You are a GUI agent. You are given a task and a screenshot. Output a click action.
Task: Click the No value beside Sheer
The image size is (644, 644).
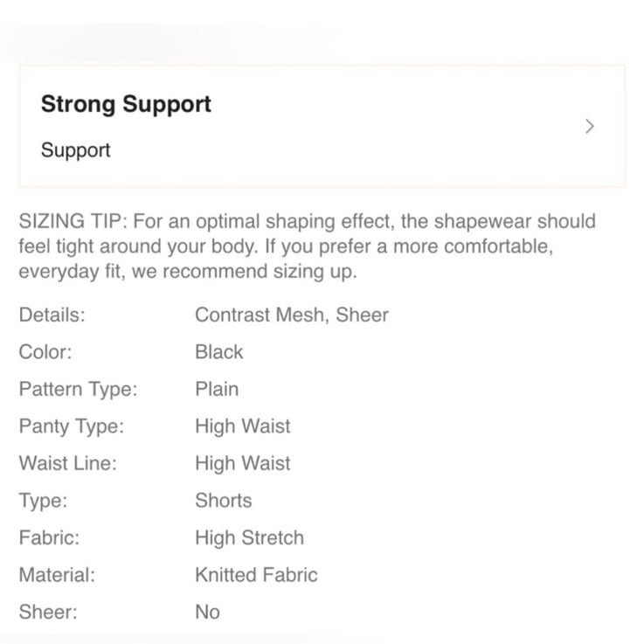[207, 612]
